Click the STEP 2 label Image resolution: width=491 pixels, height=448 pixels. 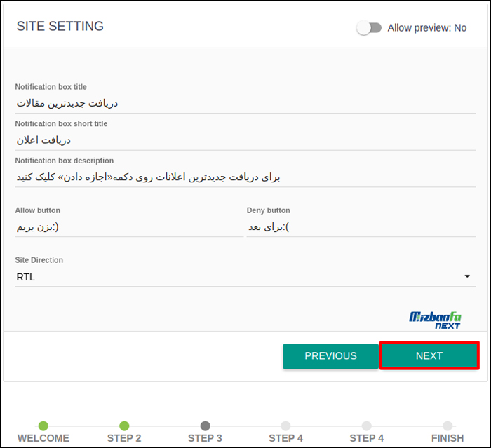124,438
